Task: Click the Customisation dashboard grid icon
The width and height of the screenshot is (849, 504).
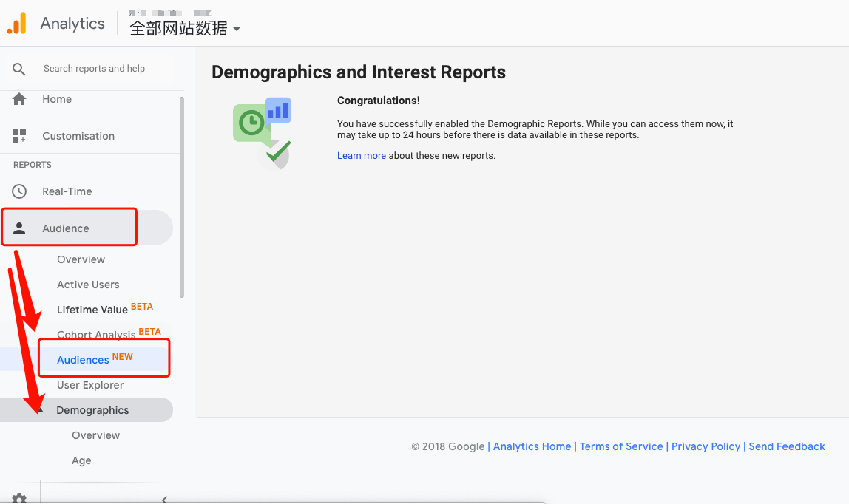Action: pyautogui.click(x=19, y=136)
